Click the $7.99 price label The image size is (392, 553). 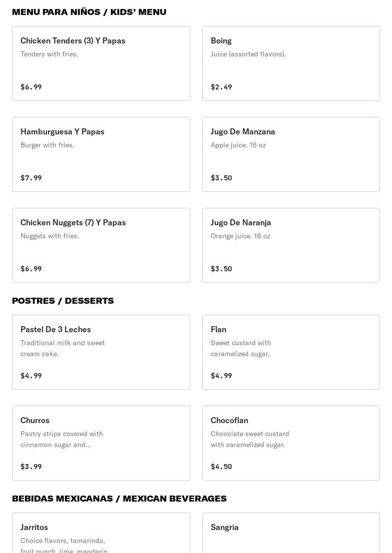31,178
